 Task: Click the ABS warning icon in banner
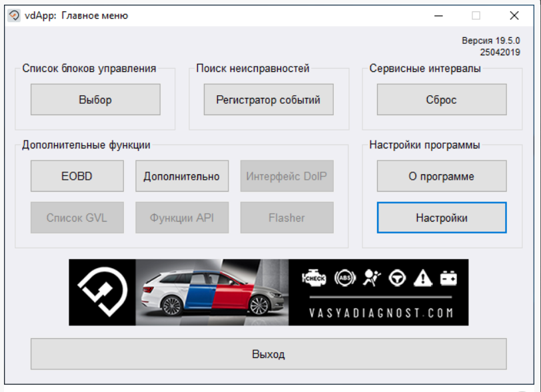pyautogui.click(x=345, y=278)
